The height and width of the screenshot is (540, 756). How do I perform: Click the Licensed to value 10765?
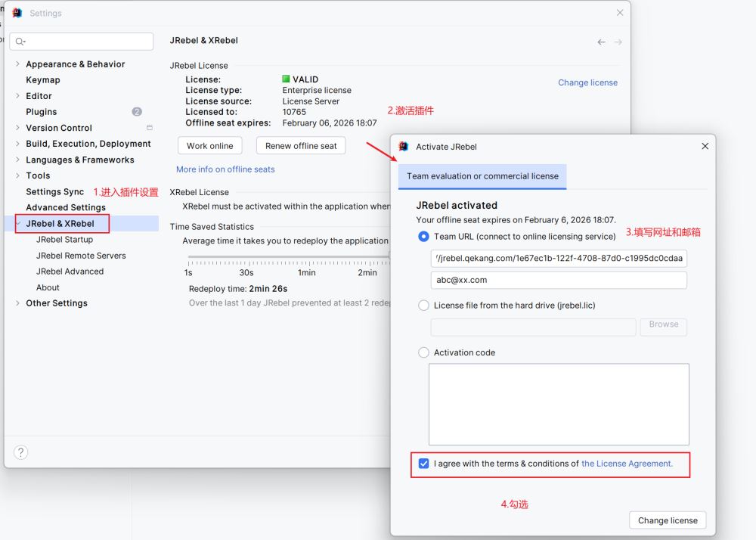[x=294, y=112]
